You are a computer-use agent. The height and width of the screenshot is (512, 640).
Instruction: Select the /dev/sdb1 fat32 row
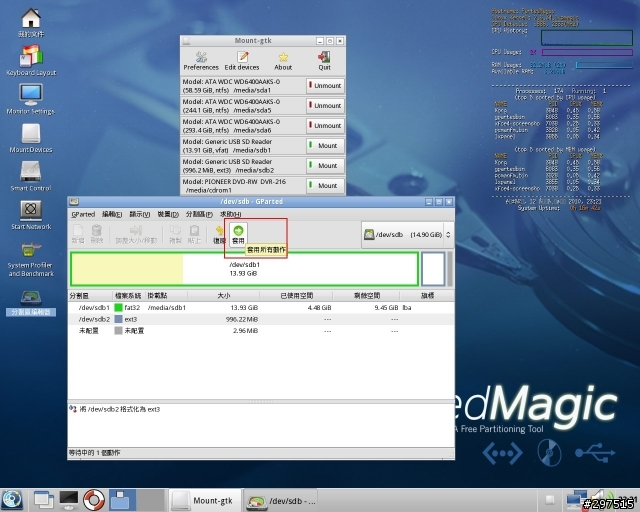tap(261, 307)
